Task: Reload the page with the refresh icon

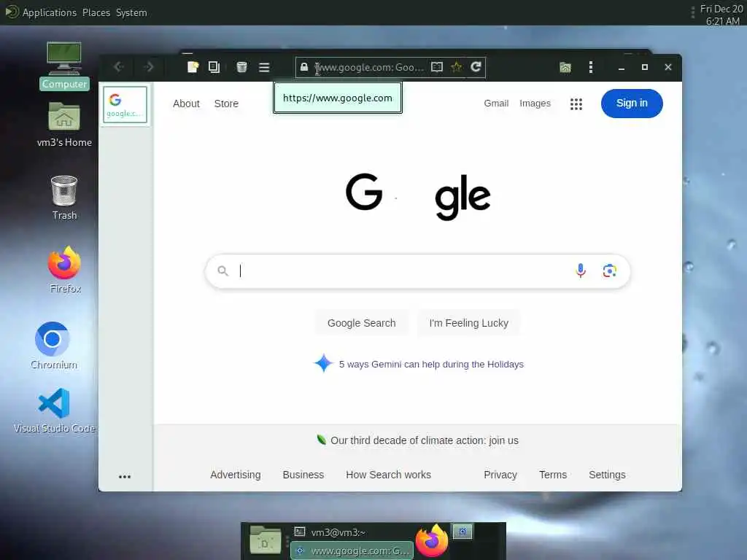Action: tap(476, 67)
